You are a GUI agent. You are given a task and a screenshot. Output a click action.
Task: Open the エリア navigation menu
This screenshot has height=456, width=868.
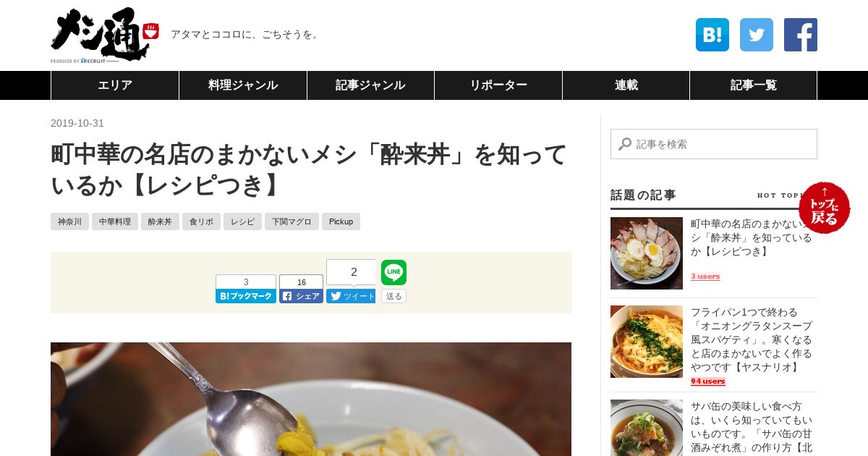(115, 85)
